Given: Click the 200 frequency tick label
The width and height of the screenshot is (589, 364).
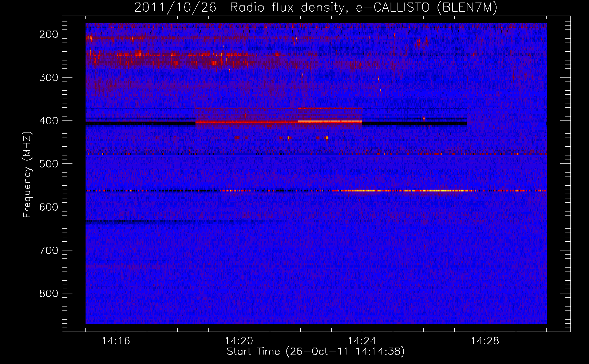Looking at the screenshot, I should tap(49, 34).
